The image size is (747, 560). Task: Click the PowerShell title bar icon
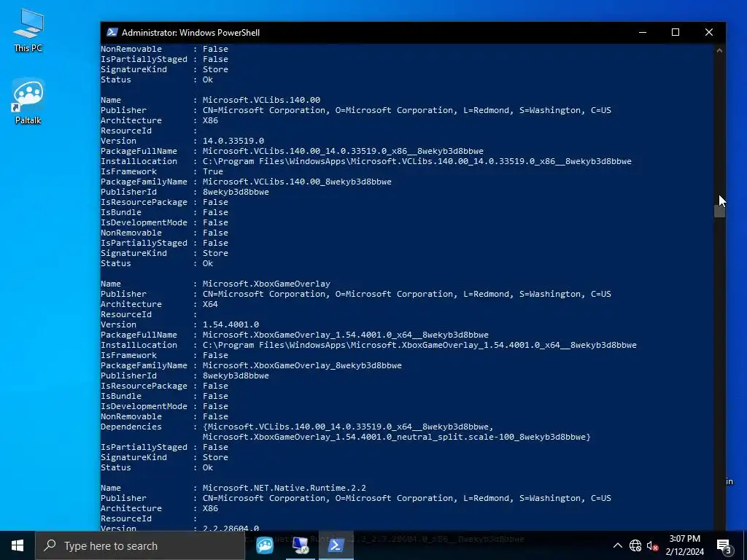112,32
